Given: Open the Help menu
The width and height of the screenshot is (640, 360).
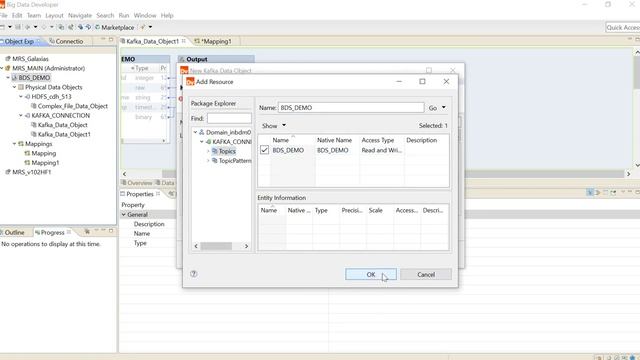Looking at the screenshot, I should pyautogui.click(x=167, y=15).
